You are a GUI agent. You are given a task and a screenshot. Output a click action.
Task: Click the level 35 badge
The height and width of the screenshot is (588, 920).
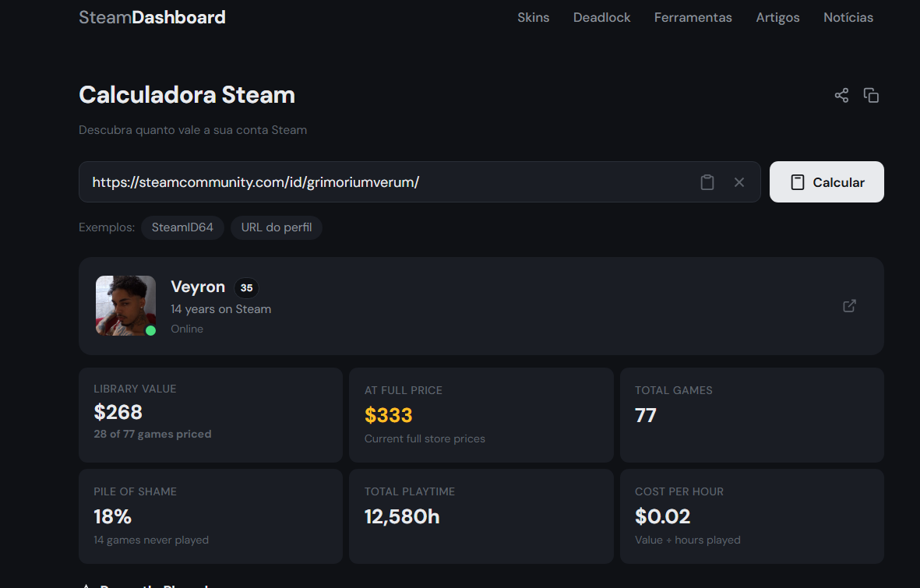point(246,288)
